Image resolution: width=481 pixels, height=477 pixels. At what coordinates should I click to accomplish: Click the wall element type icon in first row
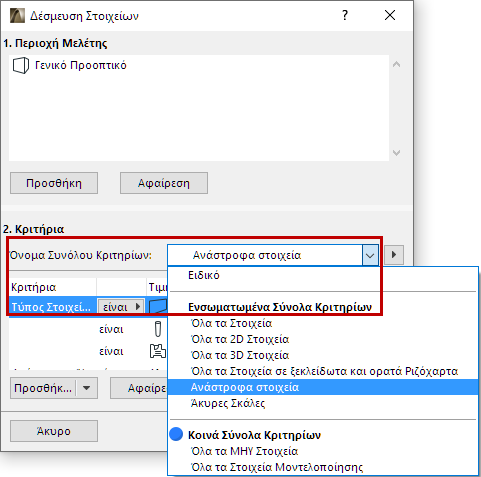click(158, 307)
